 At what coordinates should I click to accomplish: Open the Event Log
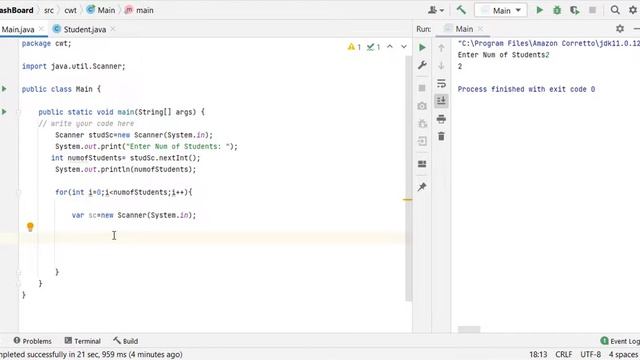click(x=620, y=341)
